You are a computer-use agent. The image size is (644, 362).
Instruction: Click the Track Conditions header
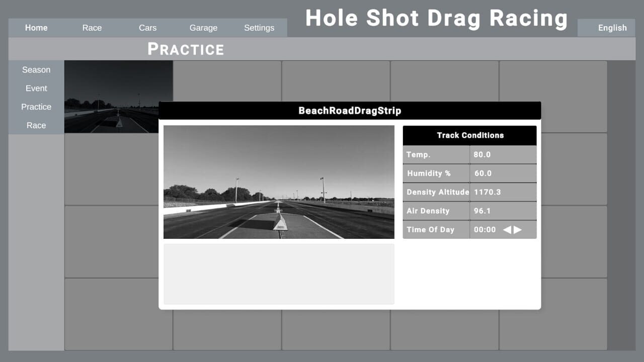469,135
